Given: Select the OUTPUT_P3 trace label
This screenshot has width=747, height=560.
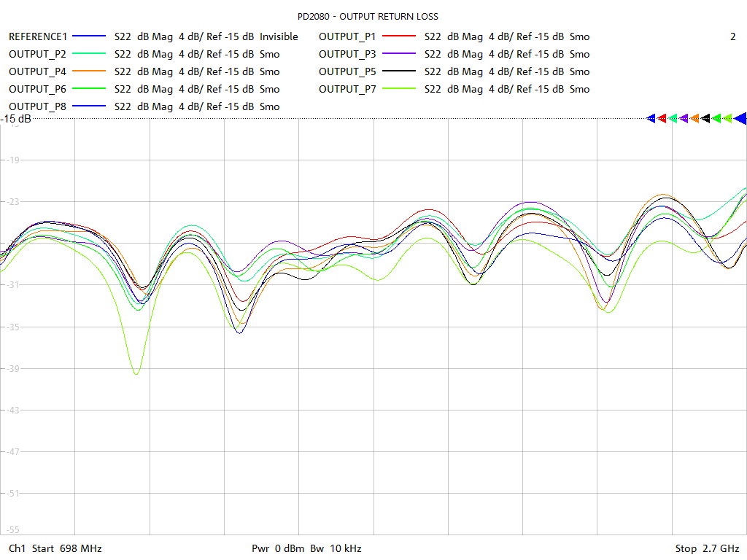Looking at the screenshot, I should tap(347, 54).
